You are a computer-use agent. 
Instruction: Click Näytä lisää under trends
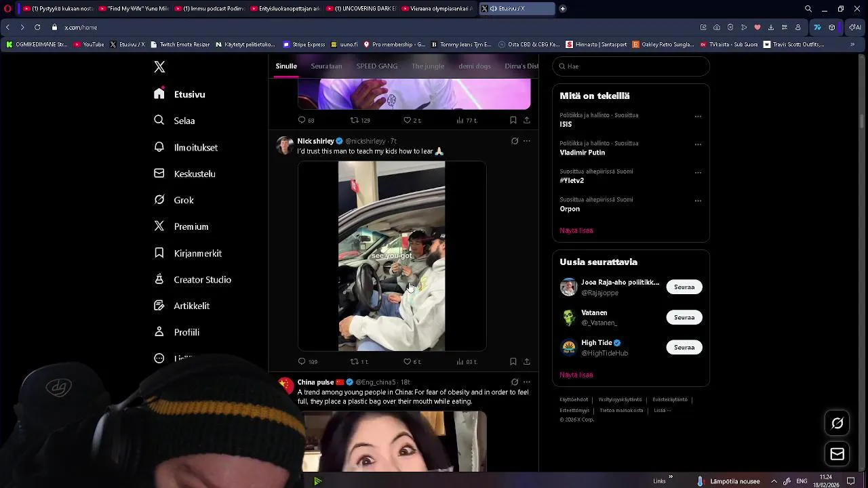point(576,230)
